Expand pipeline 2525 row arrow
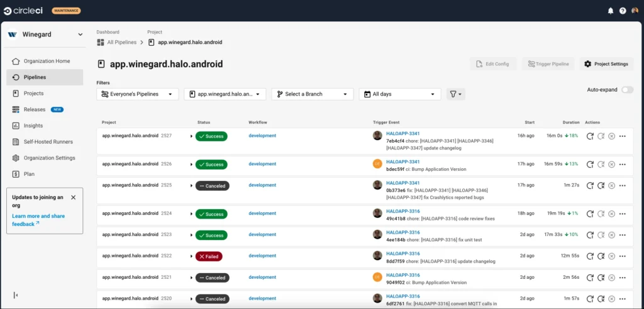This screenshot has height=309, width=644. coord(191,186)
